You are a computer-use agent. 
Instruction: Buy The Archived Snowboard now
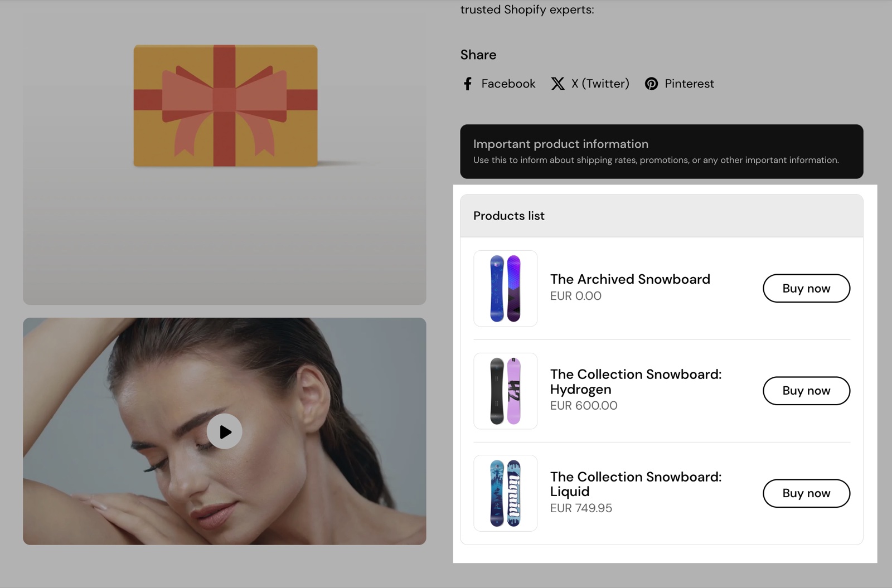(806, 288)
